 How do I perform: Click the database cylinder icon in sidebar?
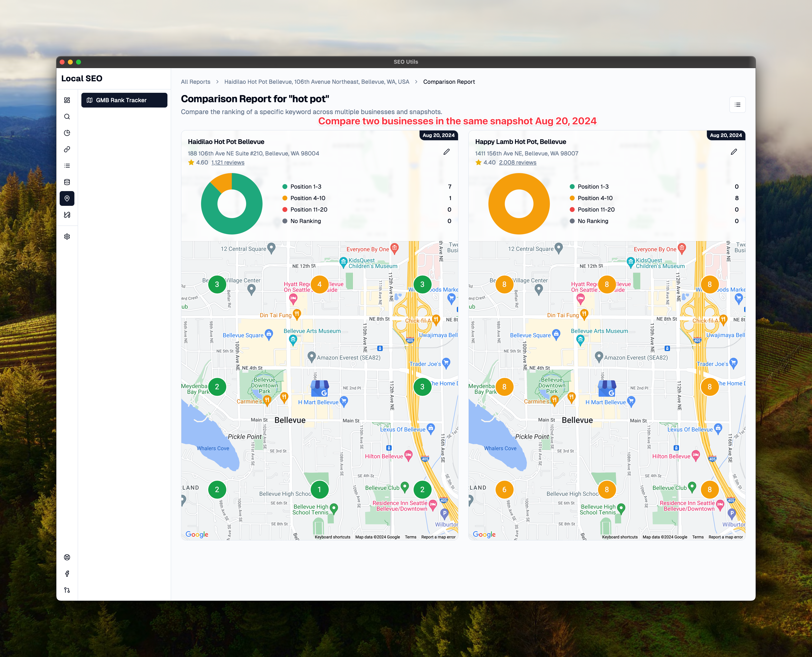click(x=67, y=182)
